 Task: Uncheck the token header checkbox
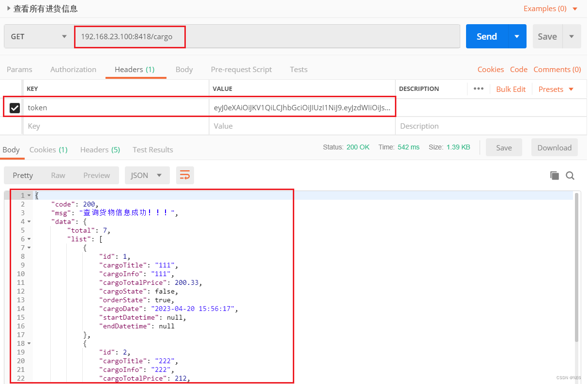pos(15,107)
